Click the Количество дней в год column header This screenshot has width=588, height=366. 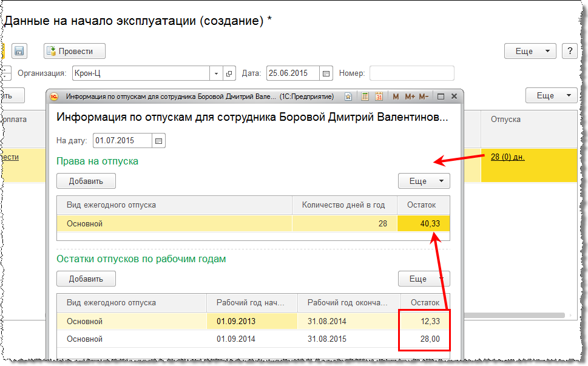(344, 205)
